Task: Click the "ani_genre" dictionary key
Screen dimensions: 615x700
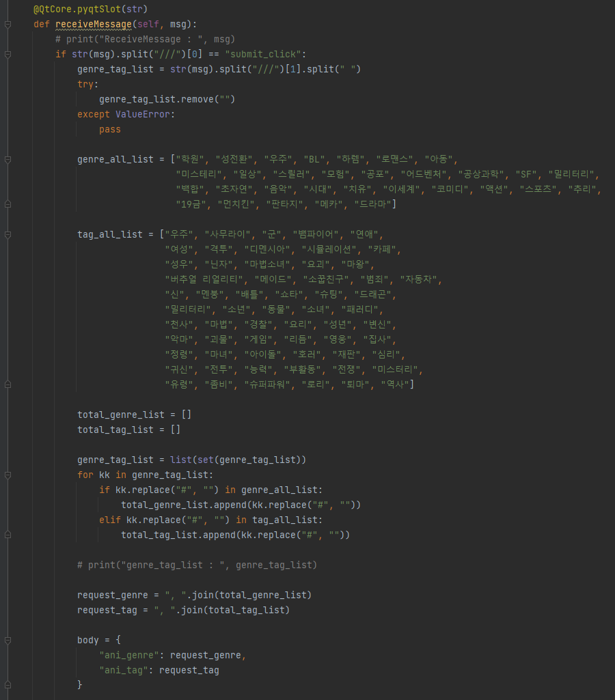Action: click(x=129, y=656)
